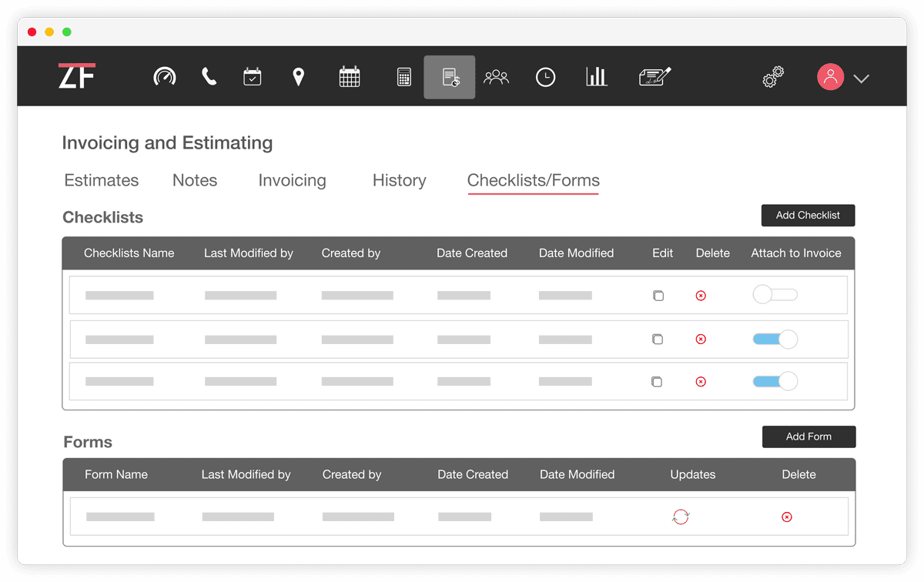924x582 pixels.
Task: Enable Attach to Invoice for first checklist
Action: tap(775, 294)
